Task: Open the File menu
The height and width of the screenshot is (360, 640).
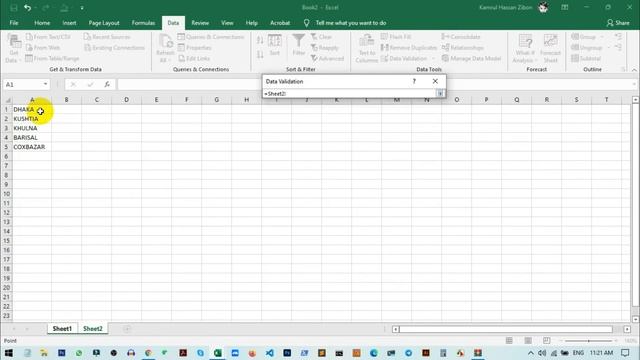Action: pyautogui.click(x=14, y=23)
